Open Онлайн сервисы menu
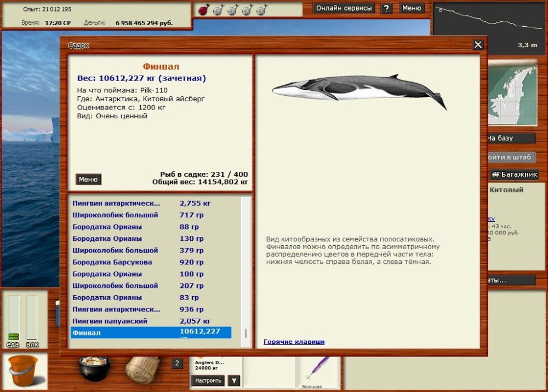 click(x=344, y=8)
